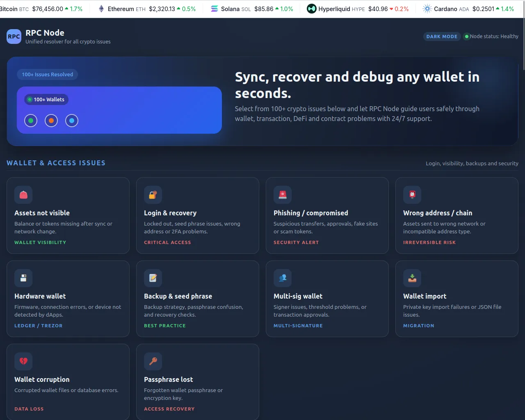Click the Login & recovery padlock icon
This screenshot has height=420, width=525.
[153, 195]
